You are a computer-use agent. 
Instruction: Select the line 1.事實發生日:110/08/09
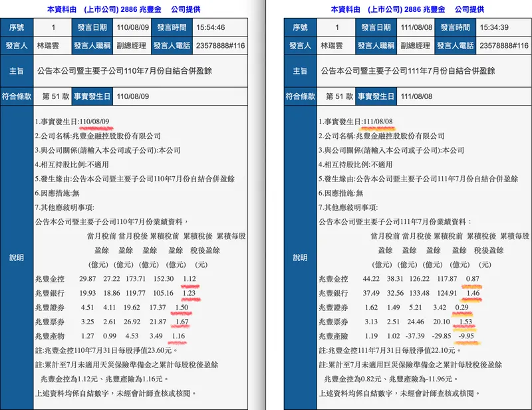point(72,122)
